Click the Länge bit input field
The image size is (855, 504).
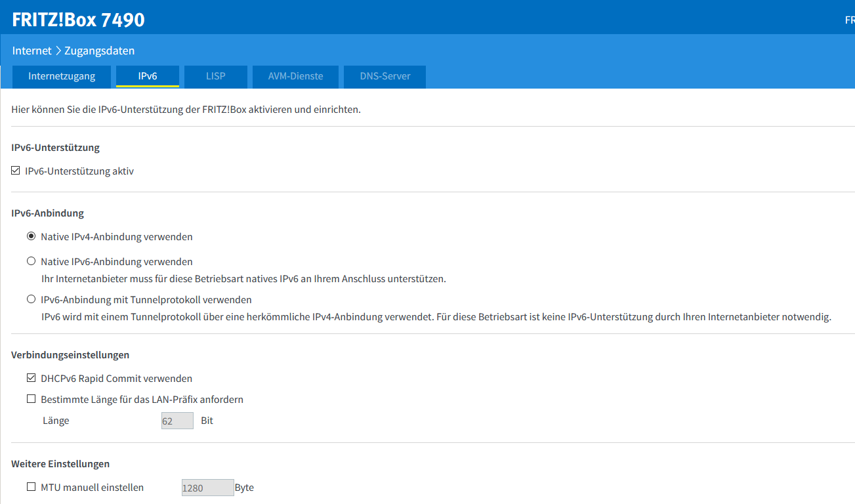click(177, 421)
